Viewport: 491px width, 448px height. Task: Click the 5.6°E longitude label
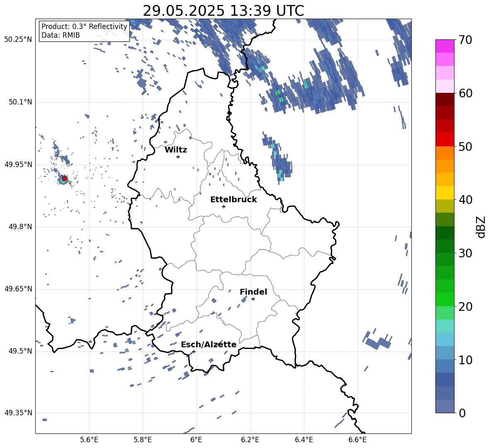(89, 440)
